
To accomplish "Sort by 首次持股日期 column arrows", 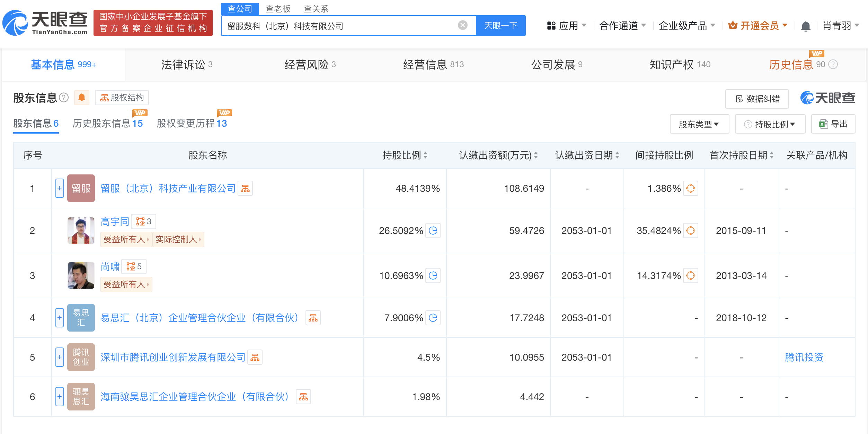I will (x=772, y=155).
